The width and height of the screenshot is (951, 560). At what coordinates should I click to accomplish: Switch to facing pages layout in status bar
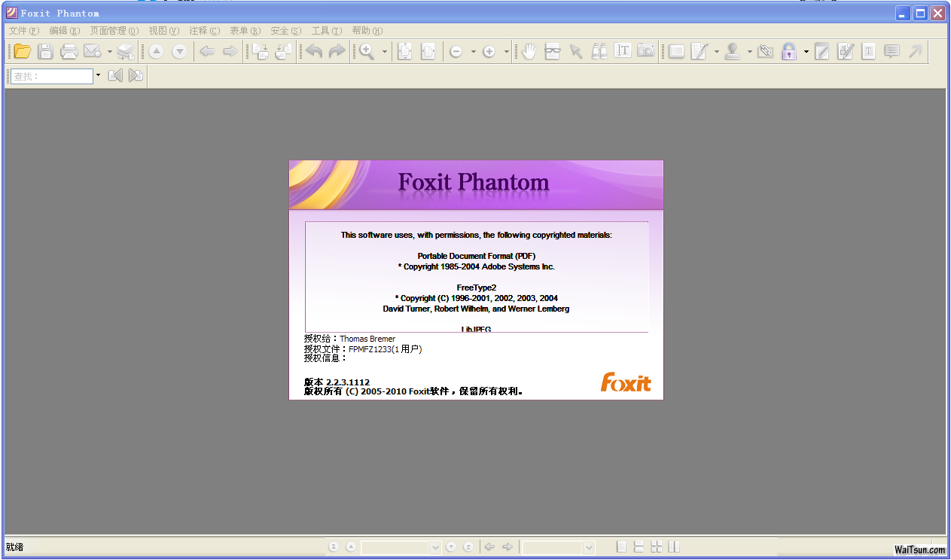[x=674, y=547]
